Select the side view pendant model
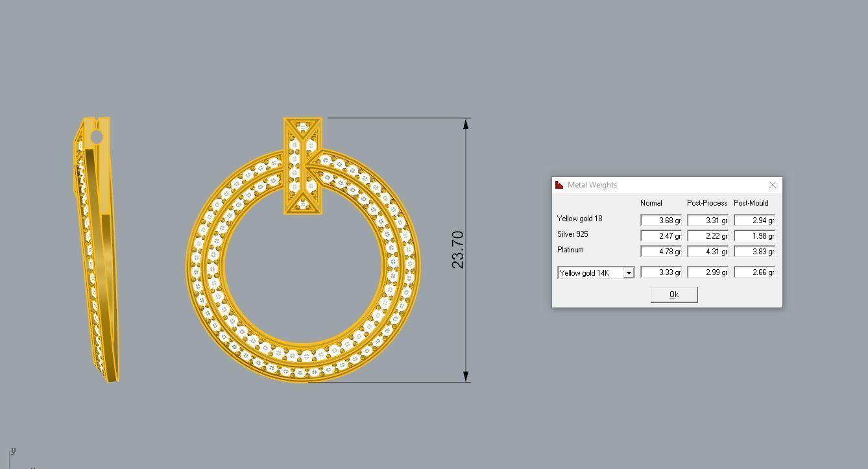 pyautogui.click(x=96, y=250)
